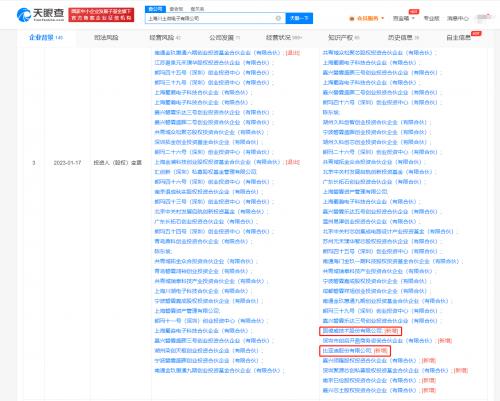500x401 pixels.
Task: Click the 天眼一下 search button
Action: point(299,18)
